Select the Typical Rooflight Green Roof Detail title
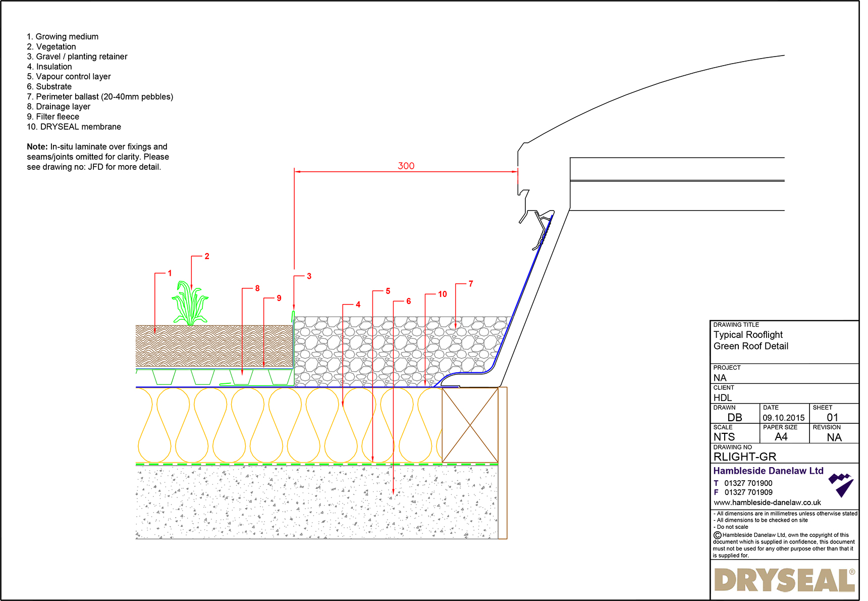868x601 pixels. tap(749, 340)
